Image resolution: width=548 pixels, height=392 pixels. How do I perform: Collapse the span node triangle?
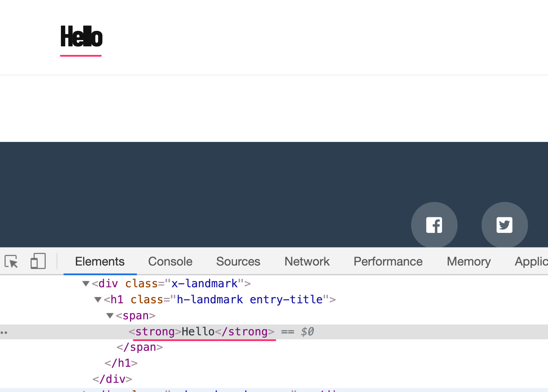click(110, 316)
